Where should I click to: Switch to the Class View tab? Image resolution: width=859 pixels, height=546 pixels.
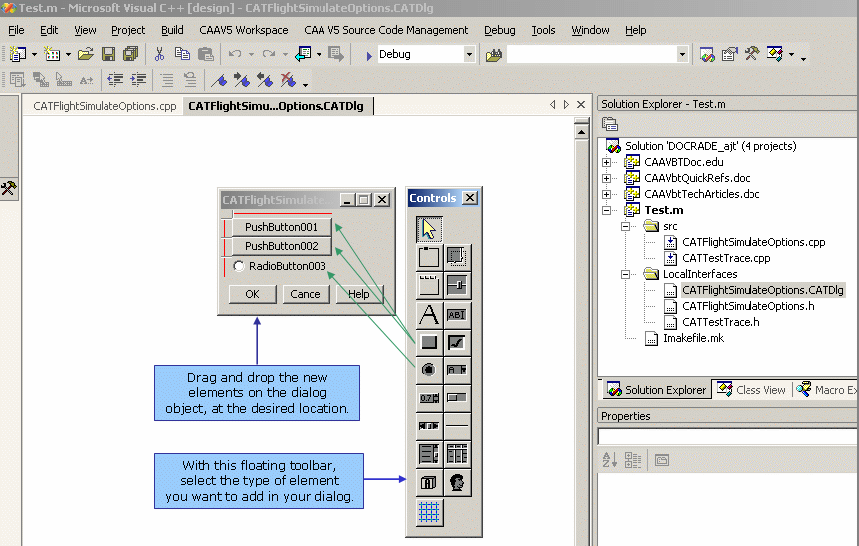(752, 390)
